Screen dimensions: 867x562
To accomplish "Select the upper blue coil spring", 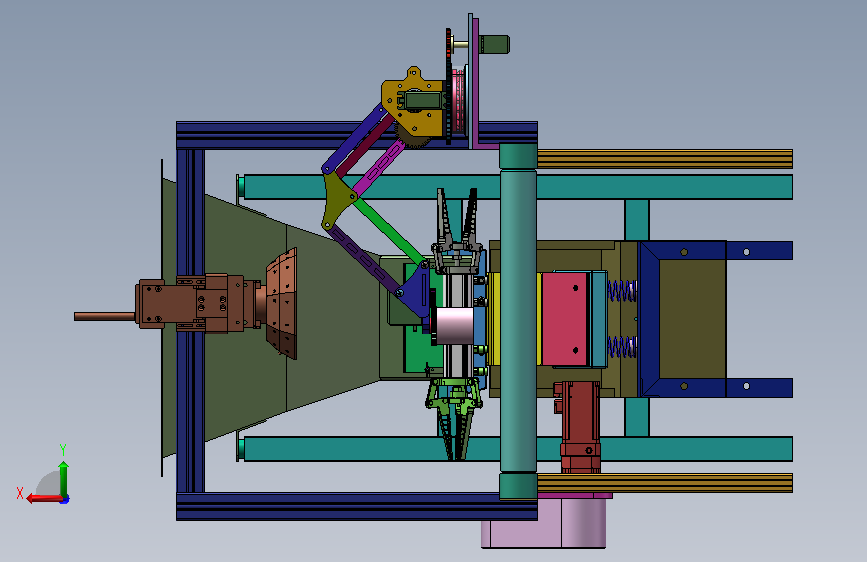I will coord(622,290).
